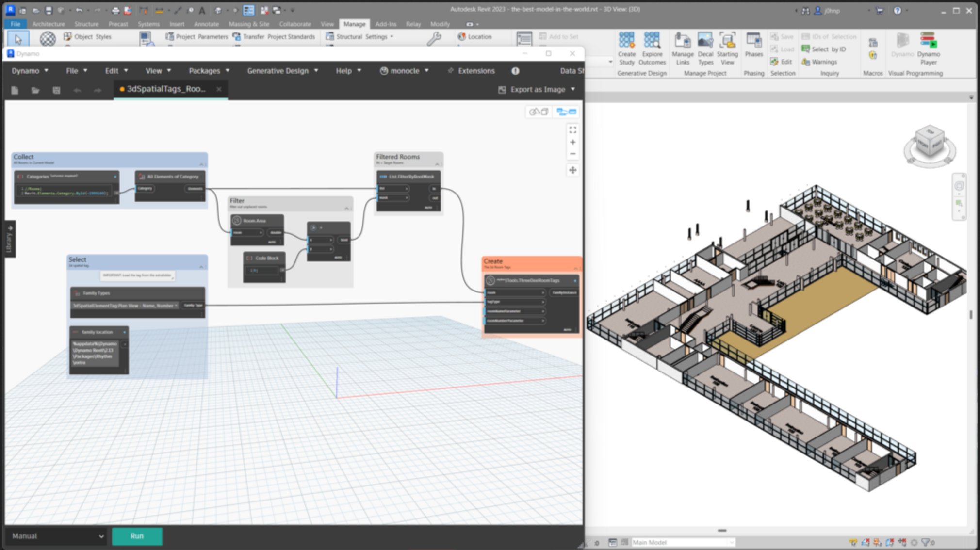Toggle graph view navigation button
Image resolution: width=980 pixels, height=550 pixels.
[566, 112]
